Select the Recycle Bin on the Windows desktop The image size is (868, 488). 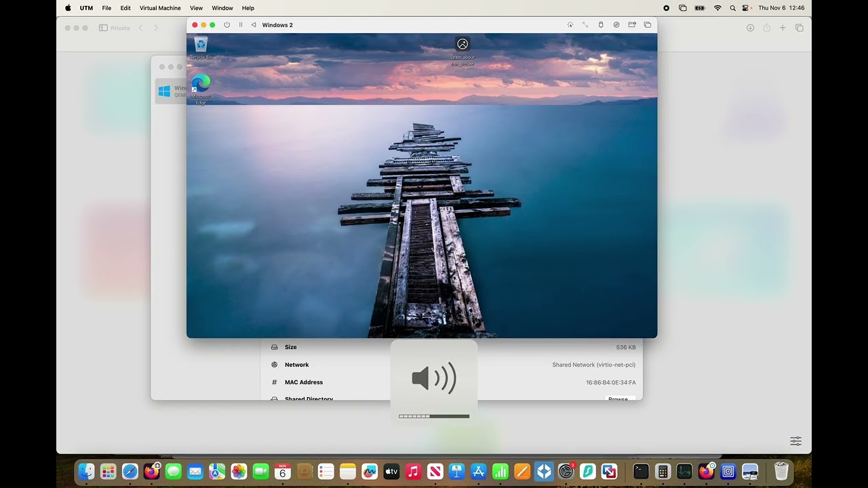coord(201,48)
